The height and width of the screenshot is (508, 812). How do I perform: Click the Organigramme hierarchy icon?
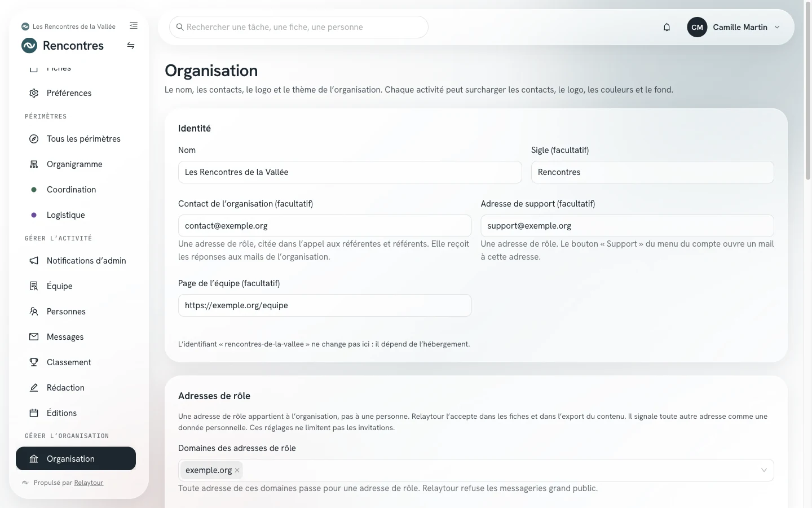34,164
